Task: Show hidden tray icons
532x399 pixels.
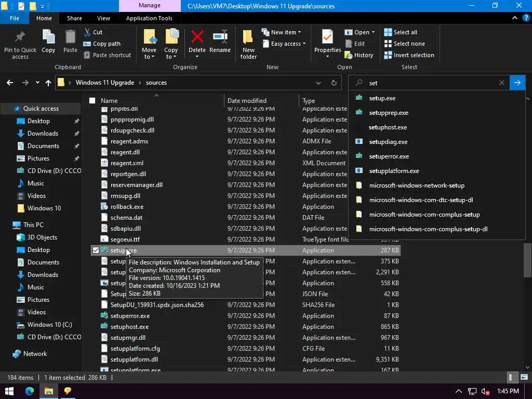Action: click(458, 391)
